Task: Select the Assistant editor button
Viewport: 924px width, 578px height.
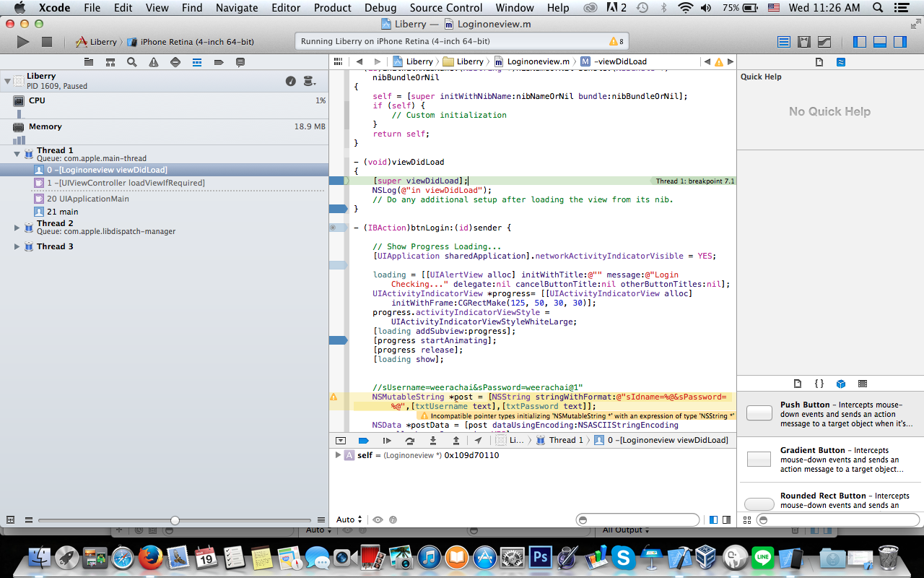Action: click(x=804, y=42)
